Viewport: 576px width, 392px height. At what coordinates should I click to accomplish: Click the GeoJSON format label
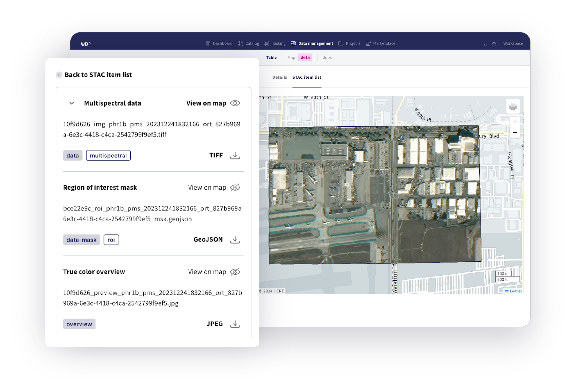coord(208,240)
